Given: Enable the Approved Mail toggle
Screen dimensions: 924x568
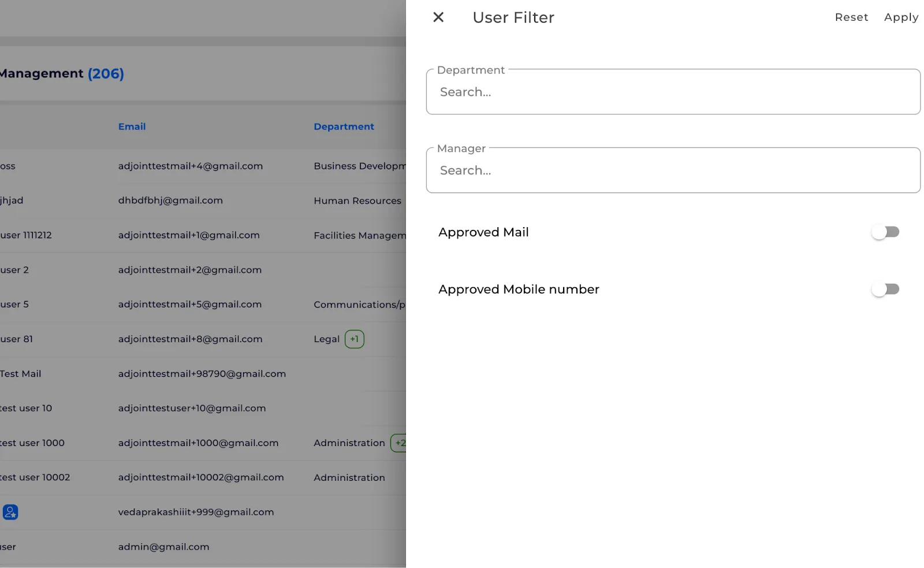Looking at the screenshot, I should (x=885, y=232).
